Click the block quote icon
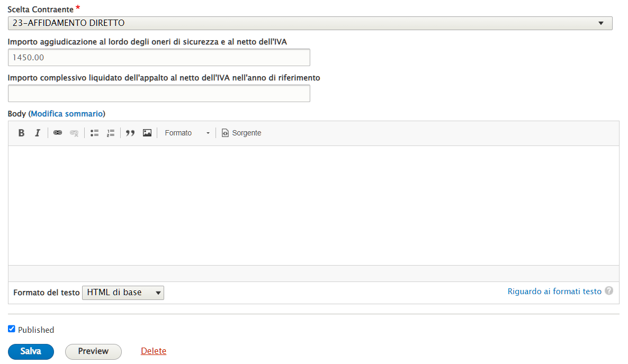Viewport: 628px width, 364px height. click(130, 133)
